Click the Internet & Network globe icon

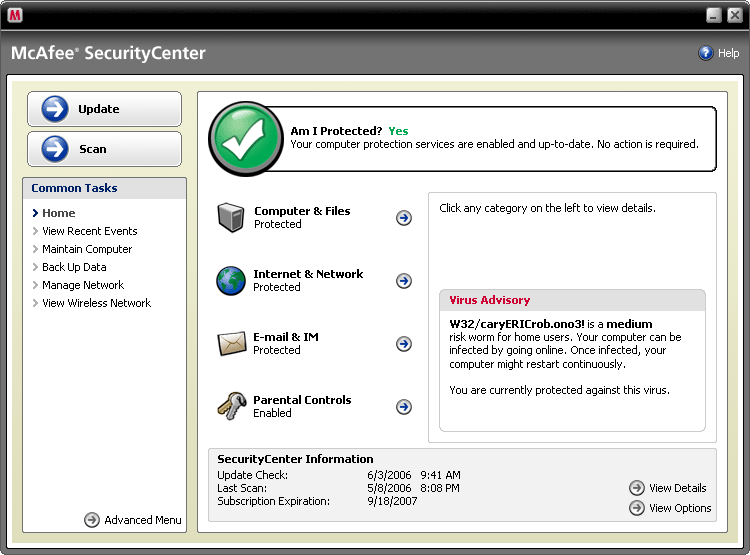(231, 281)
